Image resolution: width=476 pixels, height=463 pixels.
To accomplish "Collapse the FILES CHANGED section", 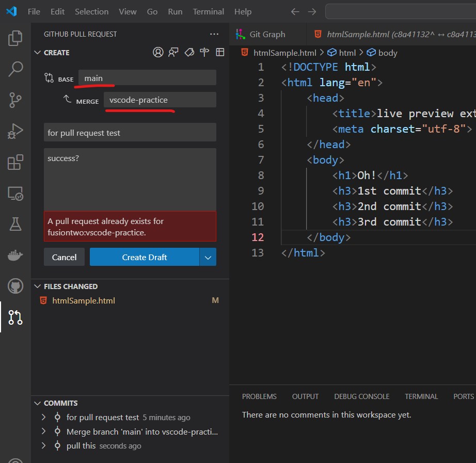I will (x=38, y=286).
